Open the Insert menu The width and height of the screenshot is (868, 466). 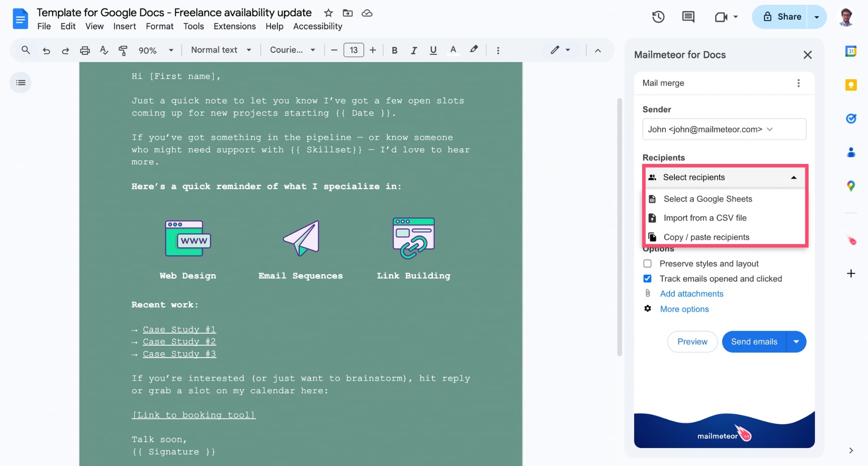(x=124, y=26)
